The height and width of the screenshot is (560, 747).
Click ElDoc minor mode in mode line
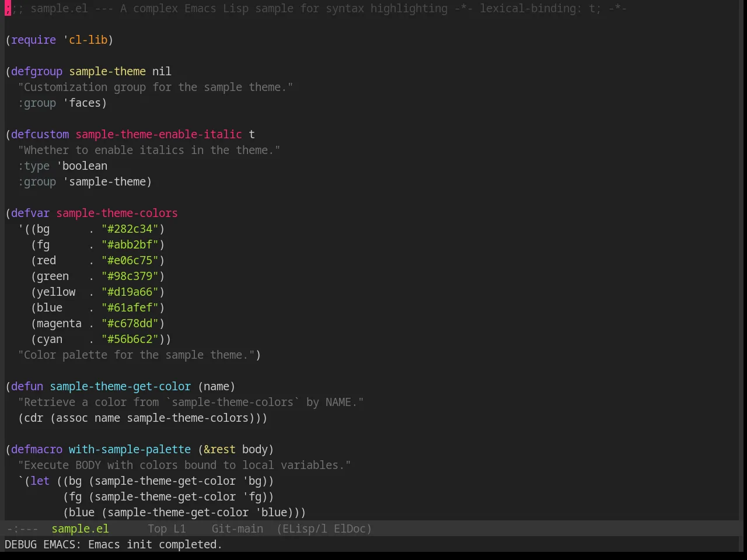click(350, 528)
